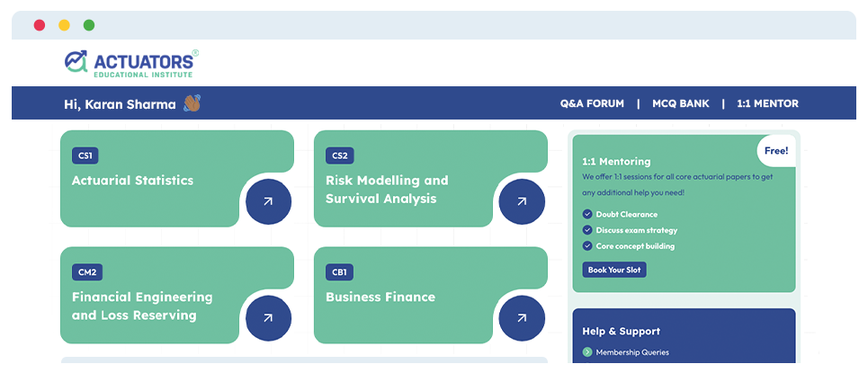Go to the 1:1 MENTOR page
The image size is (868, 373).
(x=767, y=103)
